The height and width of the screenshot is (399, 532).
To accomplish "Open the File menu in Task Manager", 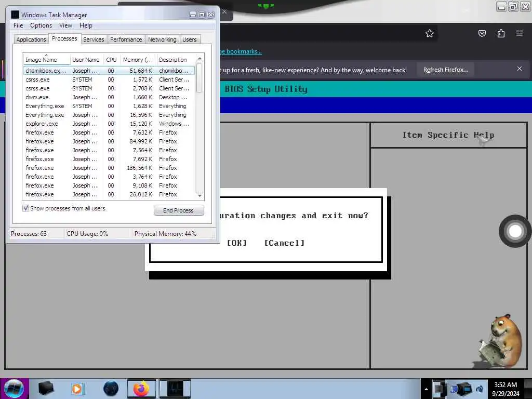I will pyautogui.click(x=18, y=25).
